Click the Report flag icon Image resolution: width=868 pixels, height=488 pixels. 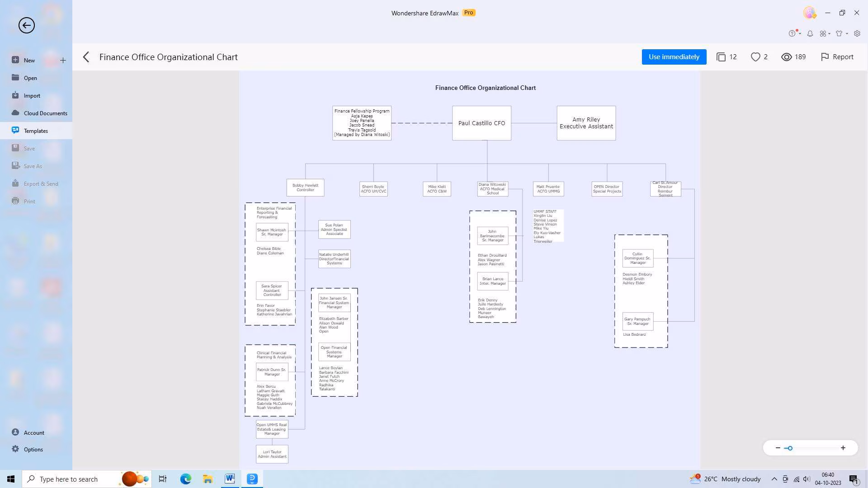(825, 57)
